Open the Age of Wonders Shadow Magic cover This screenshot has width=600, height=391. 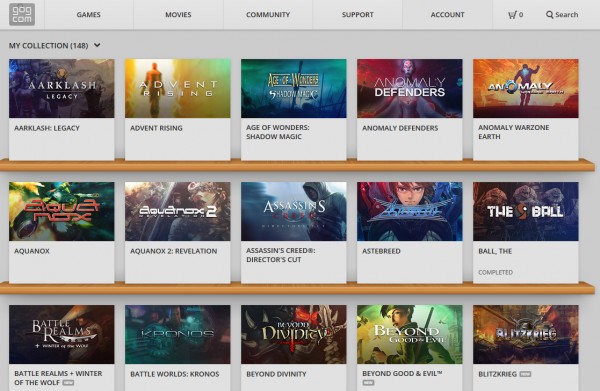point(293,88)
